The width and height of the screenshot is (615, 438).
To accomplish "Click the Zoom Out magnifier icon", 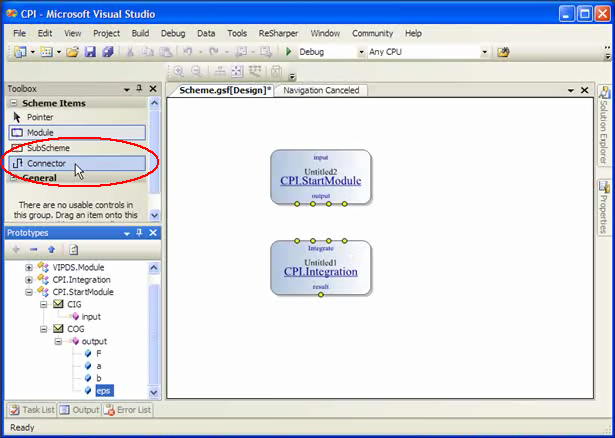I will (x=197, y=71).
